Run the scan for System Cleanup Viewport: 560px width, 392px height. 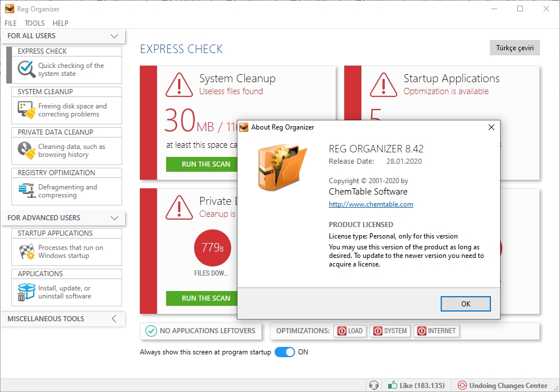202,164
